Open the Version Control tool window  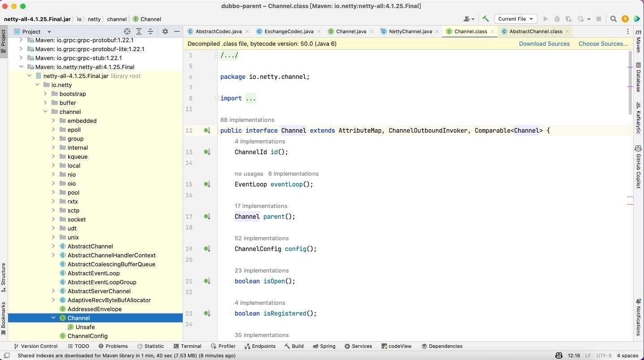[36, 346]
